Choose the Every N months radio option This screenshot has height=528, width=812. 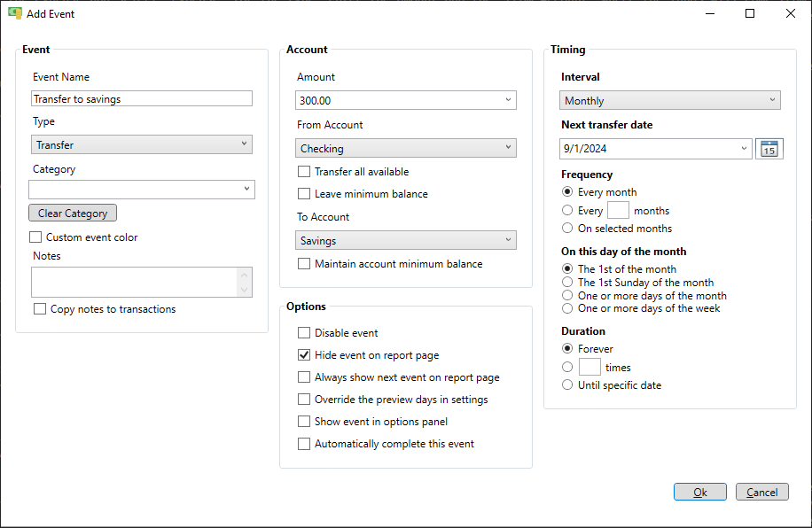[567, 210]
